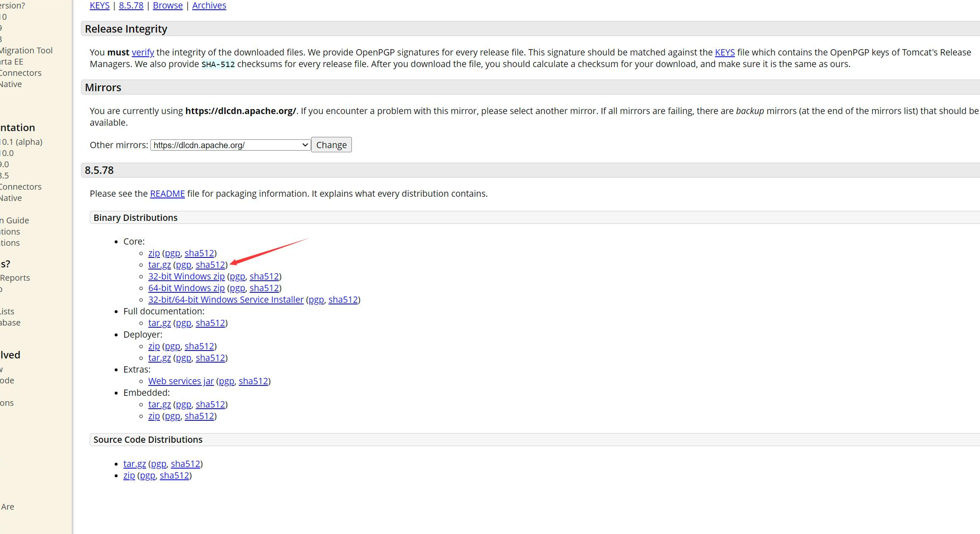The width and height of the screenshot is (980, 534).
Task: Select the 'Source Code Distributions' heading text
Action: pos(148,440)
